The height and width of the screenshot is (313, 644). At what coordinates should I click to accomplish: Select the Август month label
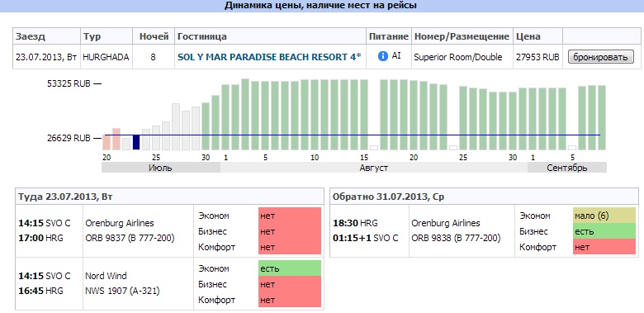pyautogui.click(x=374, y=168)
